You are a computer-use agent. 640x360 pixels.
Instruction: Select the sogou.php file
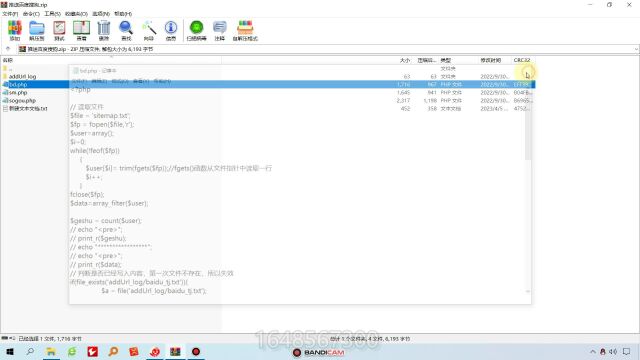coord(22,100)
